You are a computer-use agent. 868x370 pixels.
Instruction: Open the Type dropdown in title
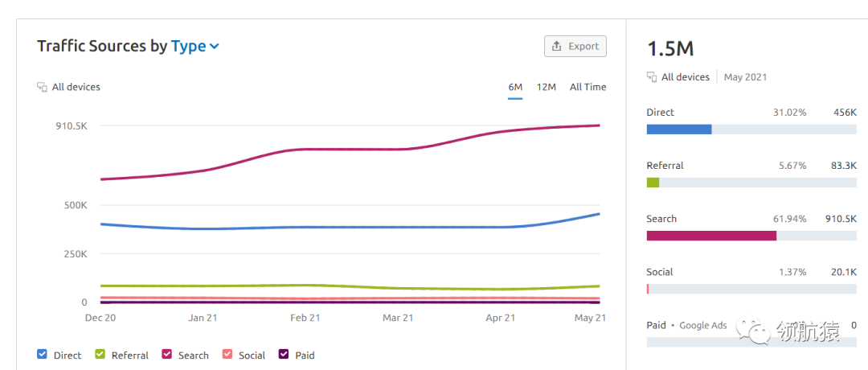pyautogui.click(x=189, y=46)
